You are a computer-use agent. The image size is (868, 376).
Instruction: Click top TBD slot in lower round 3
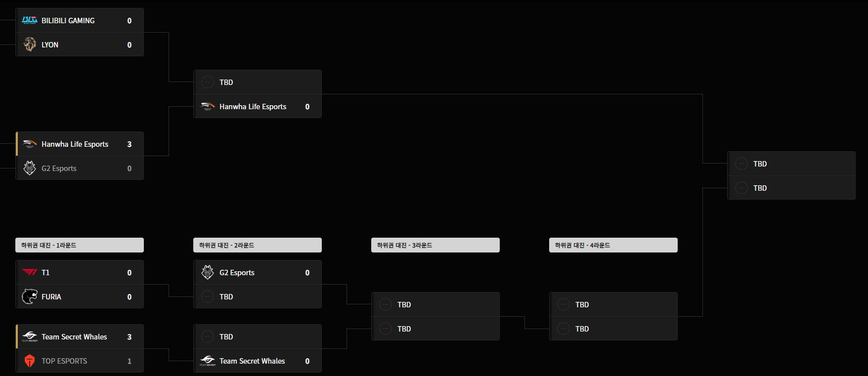(435, 304)
